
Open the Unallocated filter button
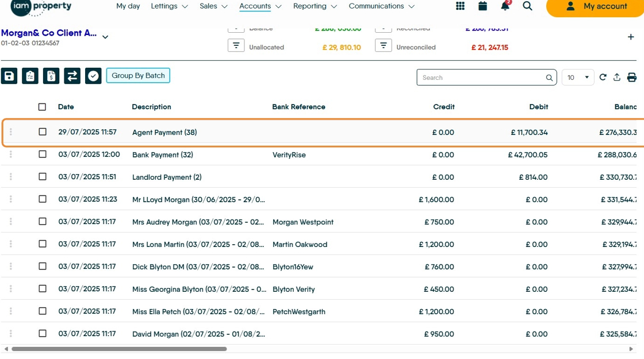pos(236,46)
